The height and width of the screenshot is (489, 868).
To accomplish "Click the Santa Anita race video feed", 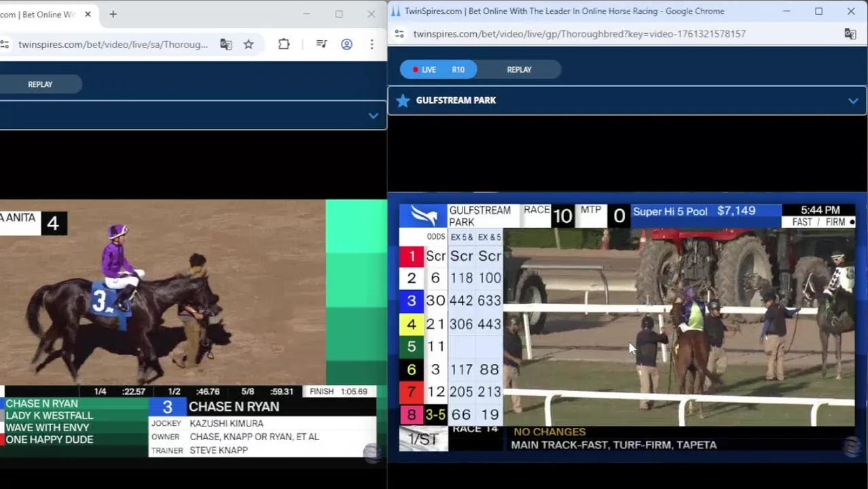I will click(163, 292).
